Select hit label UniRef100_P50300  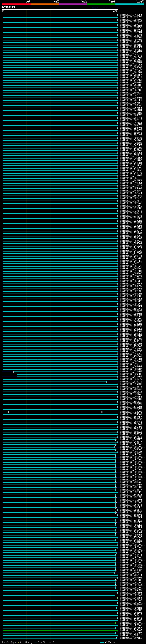131,319
